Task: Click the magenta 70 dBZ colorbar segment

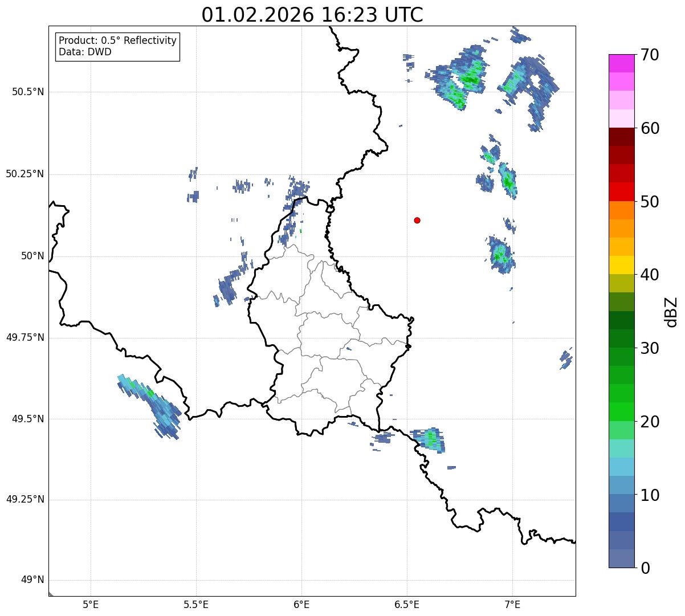Action: pos(622,63)
